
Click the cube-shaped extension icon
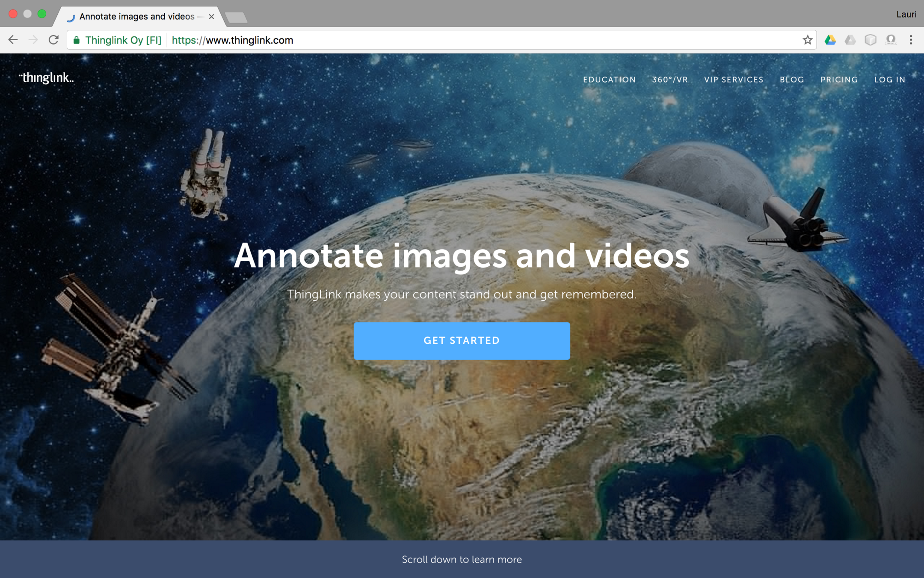pos(870,40)
